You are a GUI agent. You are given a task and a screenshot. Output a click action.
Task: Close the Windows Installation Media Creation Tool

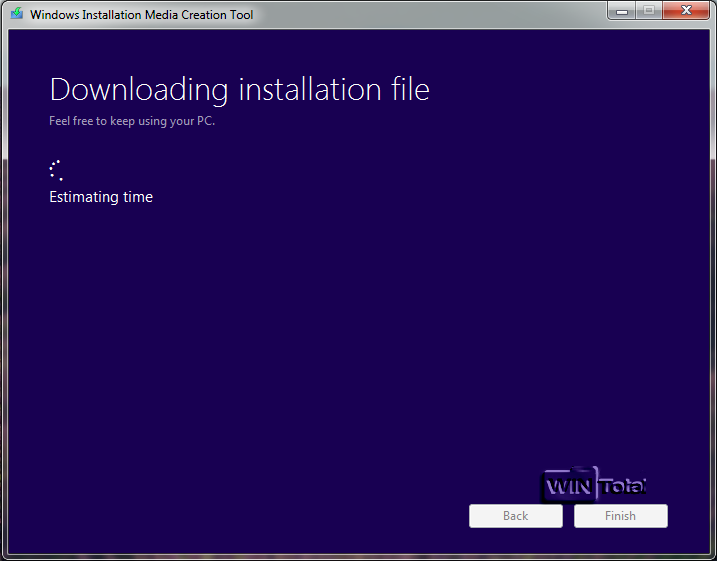685,11
